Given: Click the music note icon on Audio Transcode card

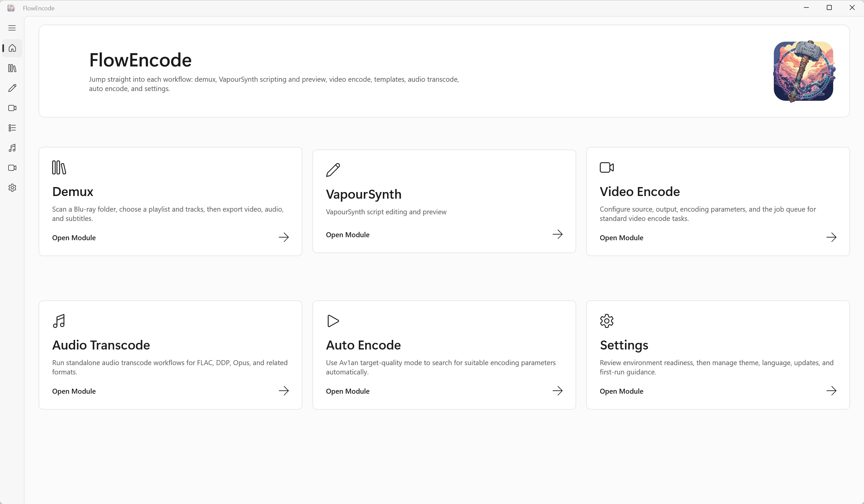Looking at the screenshot, I should click(59, 321).
